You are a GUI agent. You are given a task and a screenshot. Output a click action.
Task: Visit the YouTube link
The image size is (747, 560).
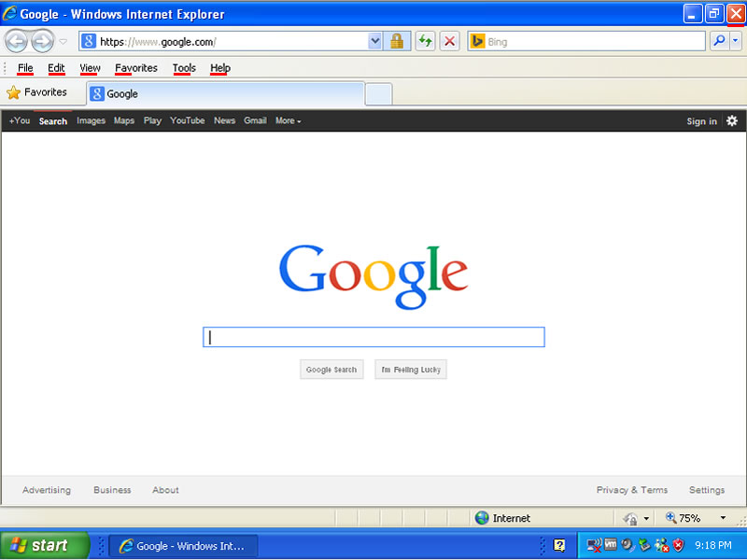(x=188, y=121)
